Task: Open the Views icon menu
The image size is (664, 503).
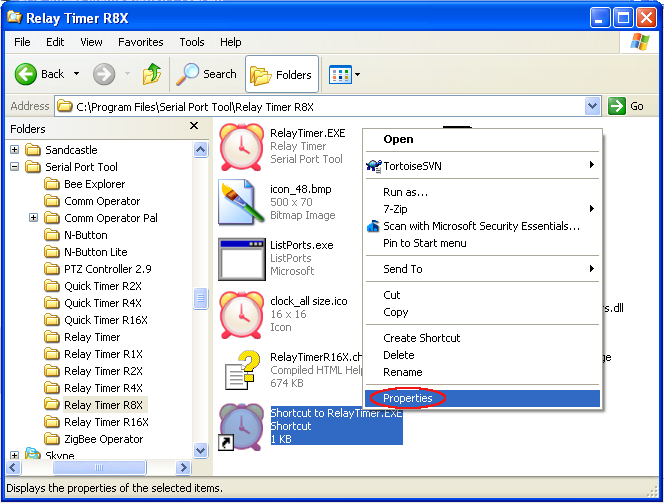Action: click(x=340, y=75)
